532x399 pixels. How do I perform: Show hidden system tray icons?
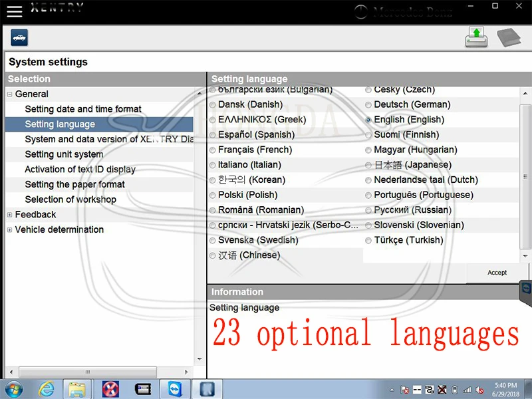click(x=392, y=390)
